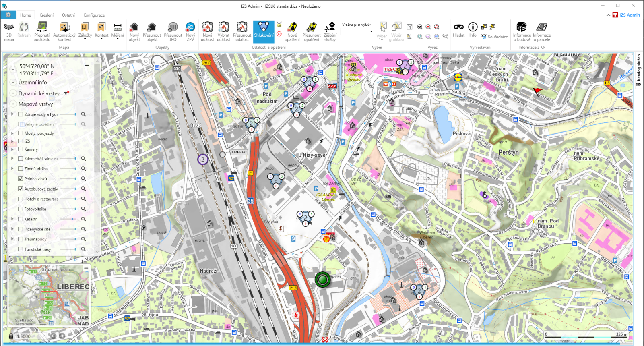The image size is (644, 346).
Task: Open the 3D mapa view
Action: coord(9,31)
